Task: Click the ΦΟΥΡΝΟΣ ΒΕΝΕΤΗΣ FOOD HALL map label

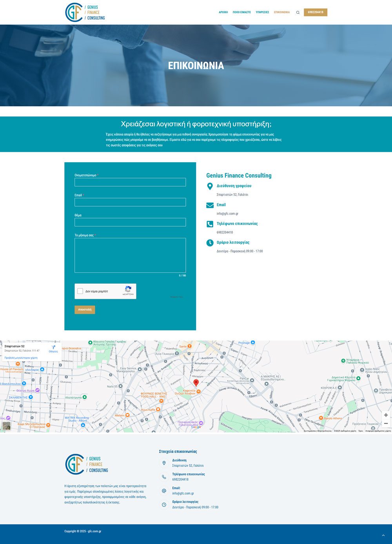Action: [x=154, y=395]
